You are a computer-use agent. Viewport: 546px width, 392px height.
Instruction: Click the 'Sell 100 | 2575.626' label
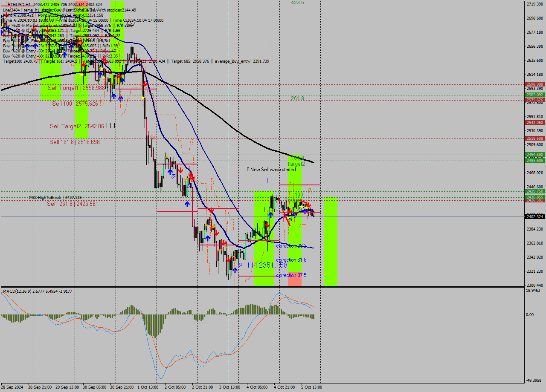pyautogui.click(x=75, y=104)
